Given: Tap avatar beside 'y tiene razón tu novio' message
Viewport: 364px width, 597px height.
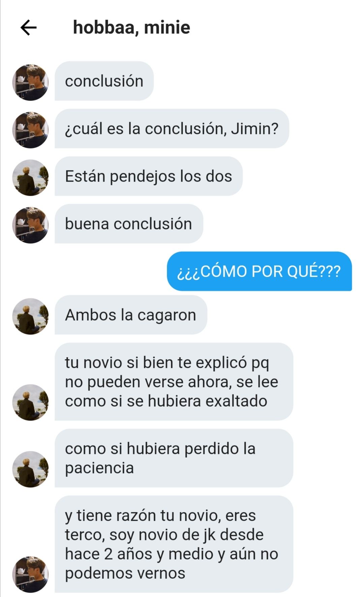Looking at the screenshot, I should [30, 574].
